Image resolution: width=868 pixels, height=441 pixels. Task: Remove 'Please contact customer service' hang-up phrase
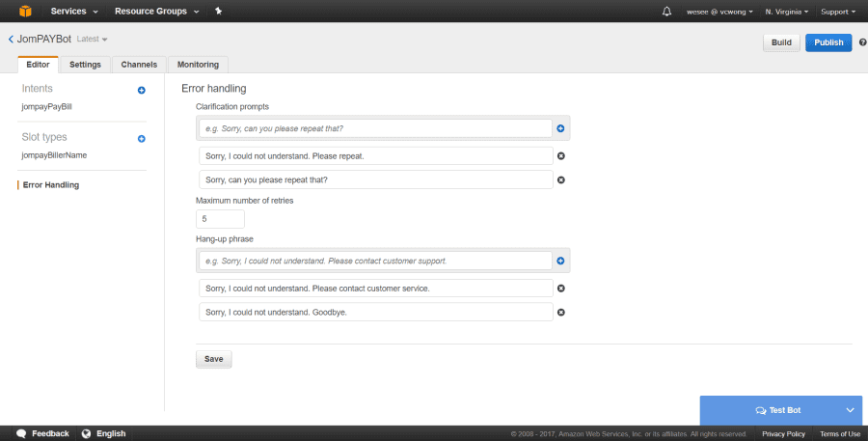560,289
